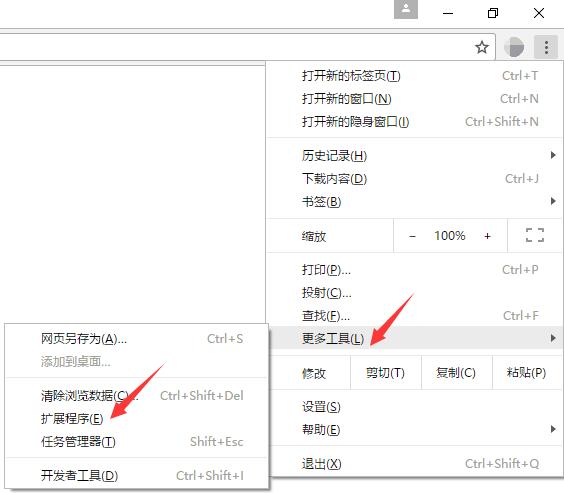Choose 网页另存为(A)... save page as
564x493 pixels.
tap(137, 339)
